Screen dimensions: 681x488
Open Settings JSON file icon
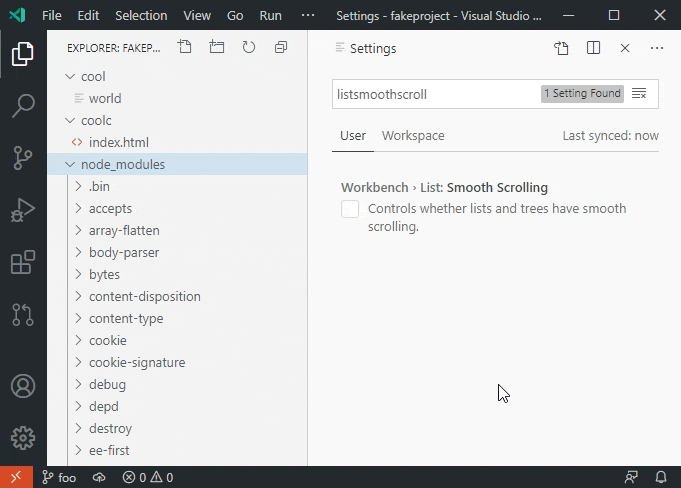pyautogui.click(x=561, y=48)
